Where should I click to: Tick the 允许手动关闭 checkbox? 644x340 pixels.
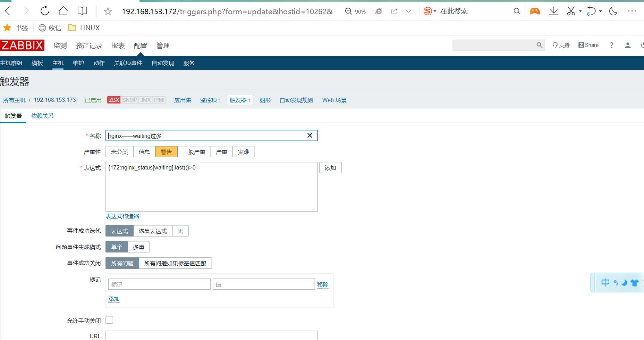click(109, 320)
